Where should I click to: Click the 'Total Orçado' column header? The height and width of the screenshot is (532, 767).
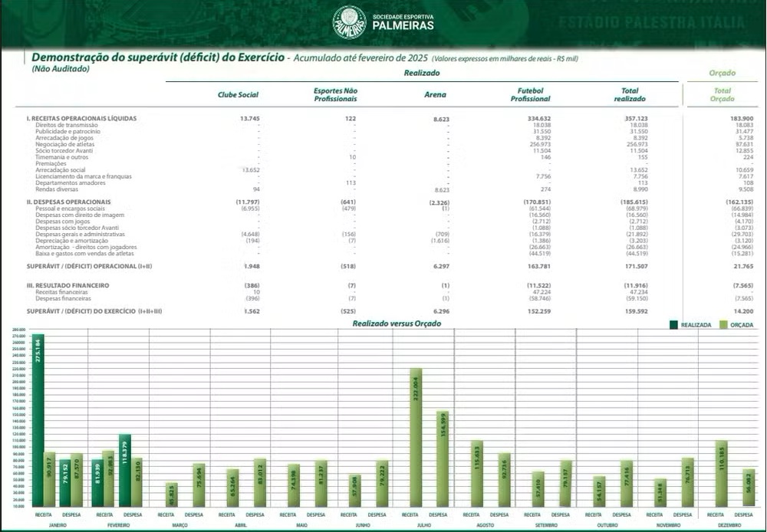pyautogui.click(x=722, y=95)
